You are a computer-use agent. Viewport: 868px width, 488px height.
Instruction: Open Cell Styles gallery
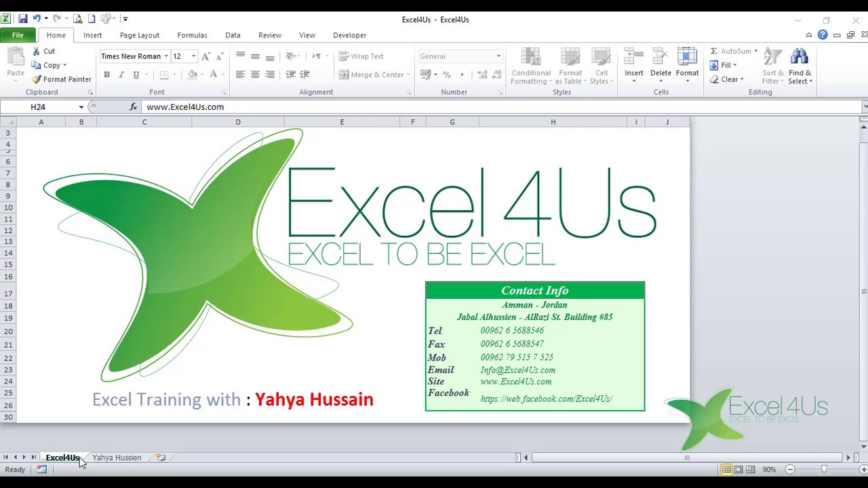click(601, 66)
